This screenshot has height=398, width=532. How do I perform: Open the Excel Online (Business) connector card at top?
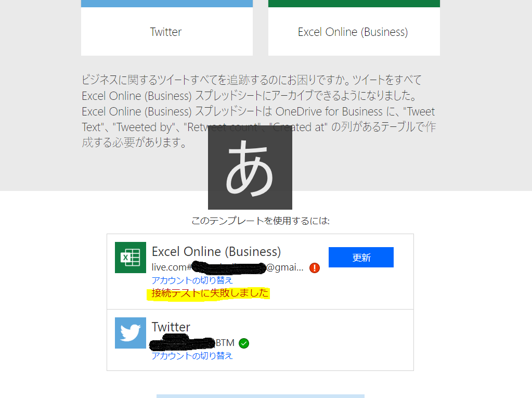pos(354,28)
